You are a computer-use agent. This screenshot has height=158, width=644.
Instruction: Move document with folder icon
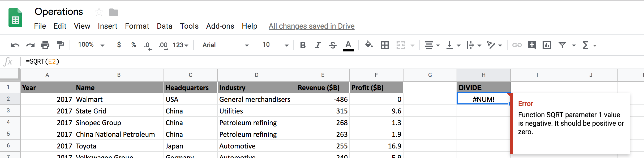pos(114,12)
